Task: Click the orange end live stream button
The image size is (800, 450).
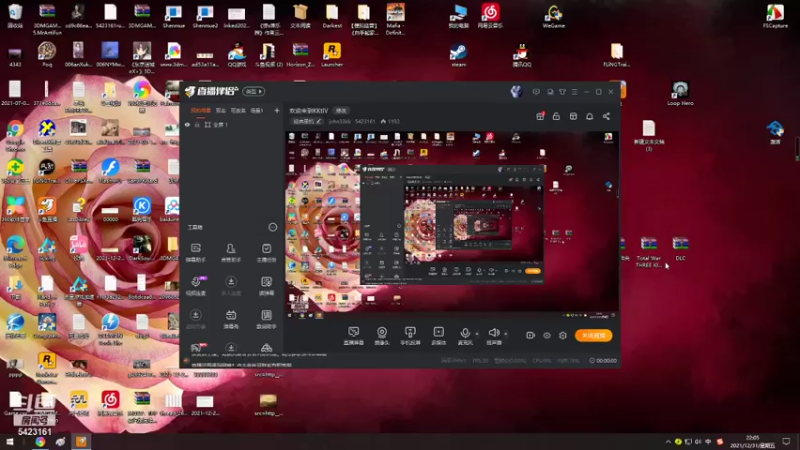Action: pos(594,335)
